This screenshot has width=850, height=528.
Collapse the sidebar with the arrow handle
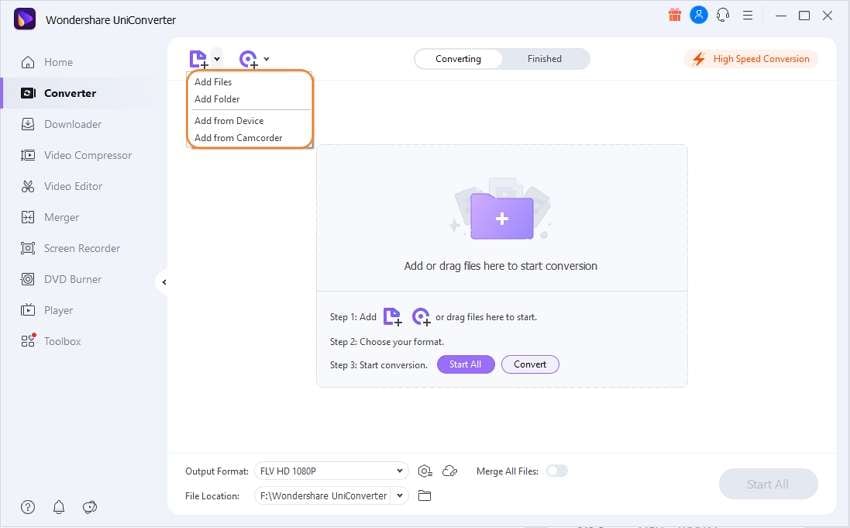164,282
